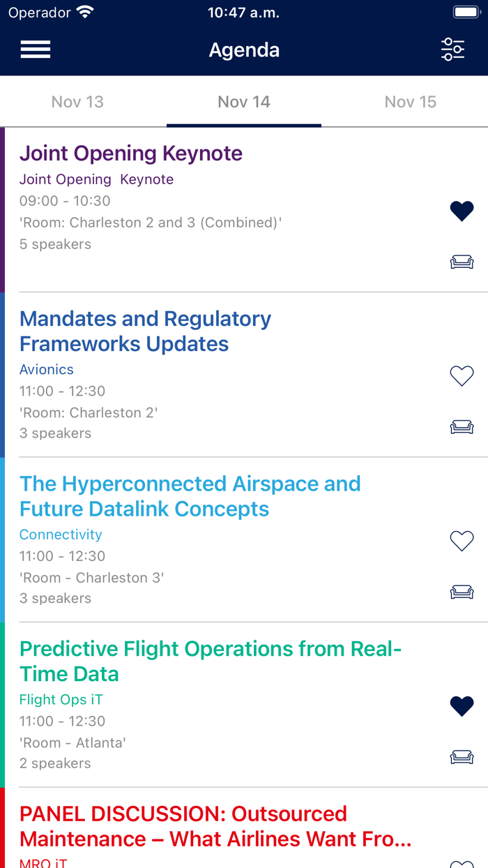Open the hamburger navigation menu

click(35, 49)
